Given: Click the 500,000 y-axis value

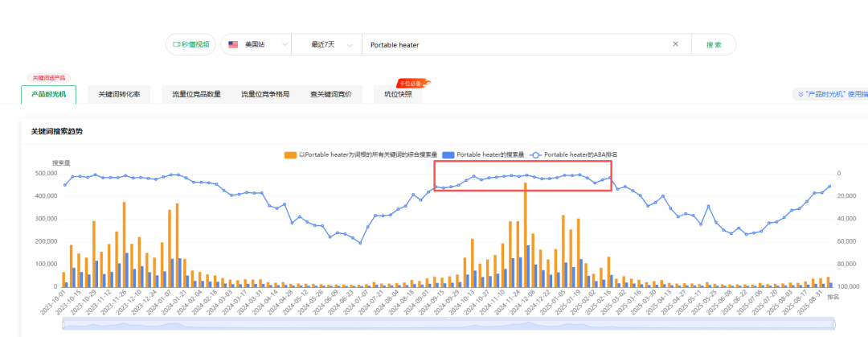Looking at the screenshot, I should (x=46, y=174).
